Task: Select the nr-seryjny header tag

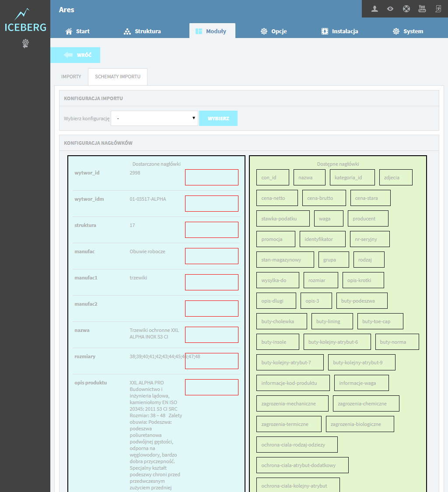Action: pyautogui.click(x=370, y=239)
